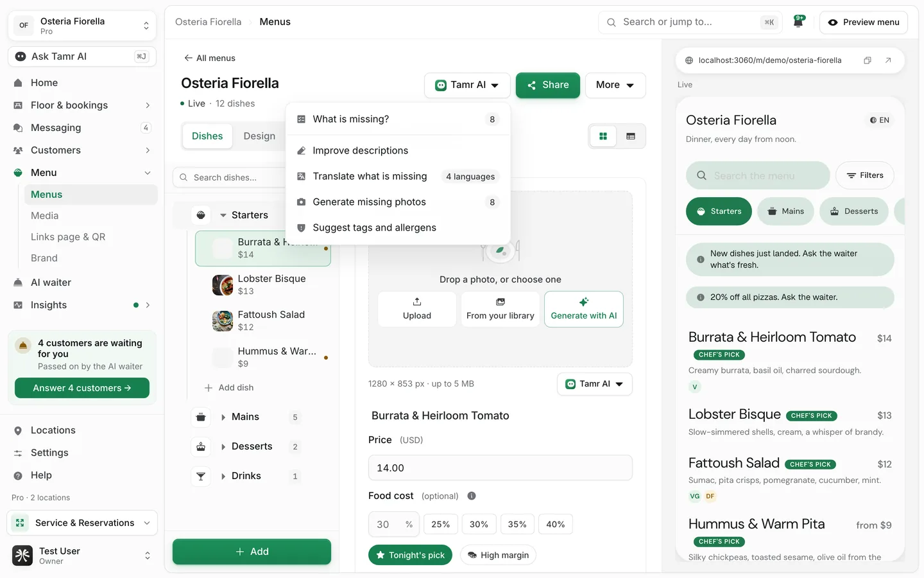Expand the Drinks category

pos(223,477)
